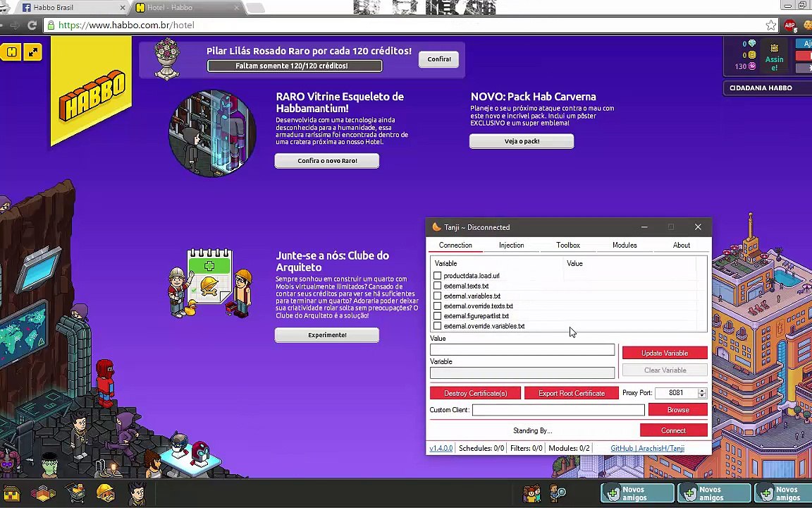812x508 pixels.
Task: Open the avatar profile icon in bottom bar
Action: [137, 493]
